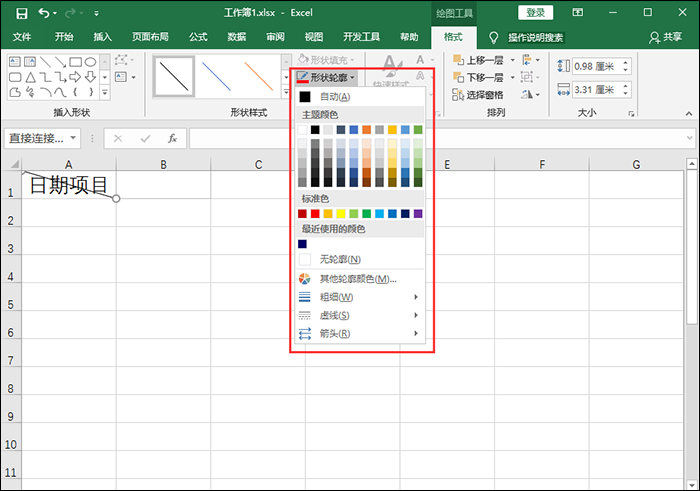Image resolution: width=700 pixels, height=491 pixels.
Task: Select column F header
Action: (x=542, y=164)
